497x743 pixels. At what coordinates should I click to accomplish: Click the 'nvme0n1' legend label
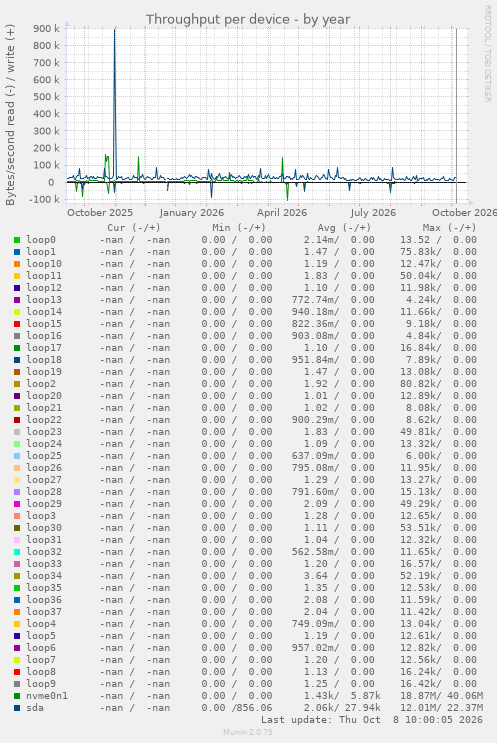(47, 696)
